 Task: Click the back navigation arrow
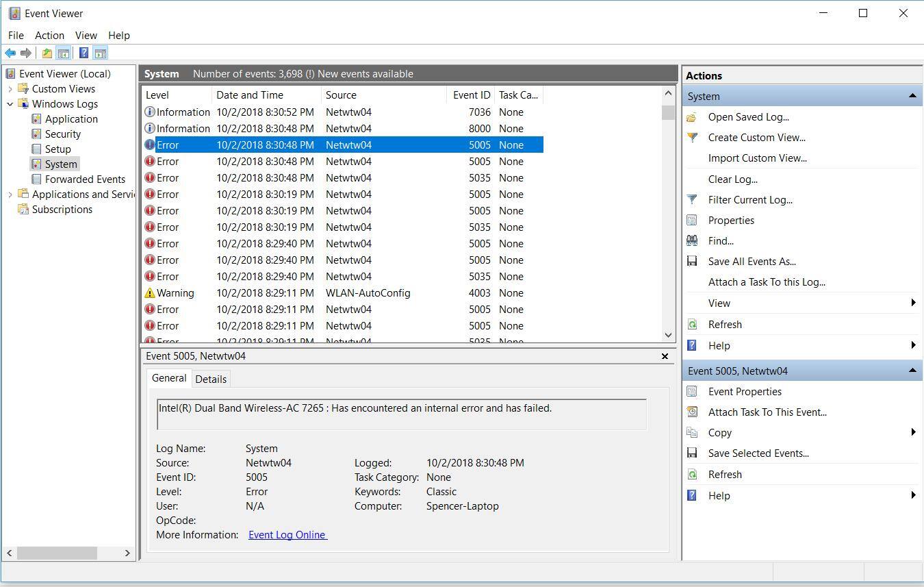pos(10,53)
